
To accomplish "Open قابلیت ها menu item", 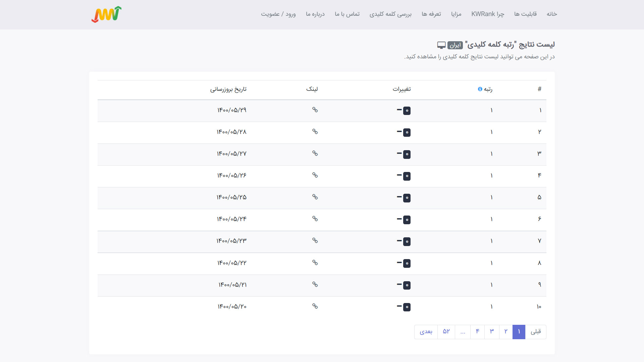I will point(525,14).
